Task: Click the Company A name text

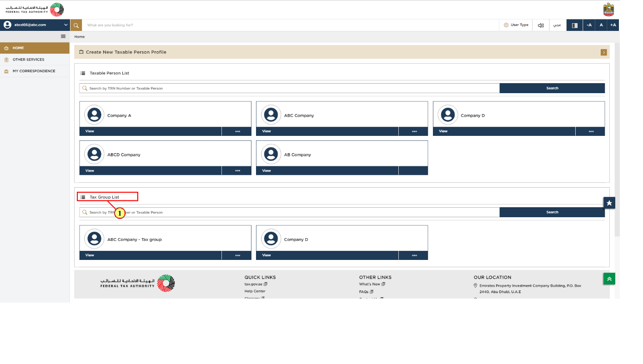Action: point(119,115)
